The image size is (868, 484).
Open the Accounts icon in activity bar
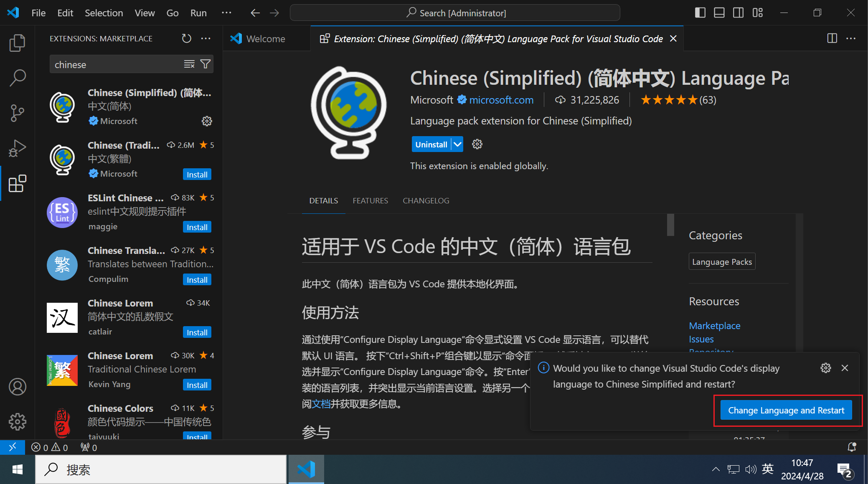17,387
